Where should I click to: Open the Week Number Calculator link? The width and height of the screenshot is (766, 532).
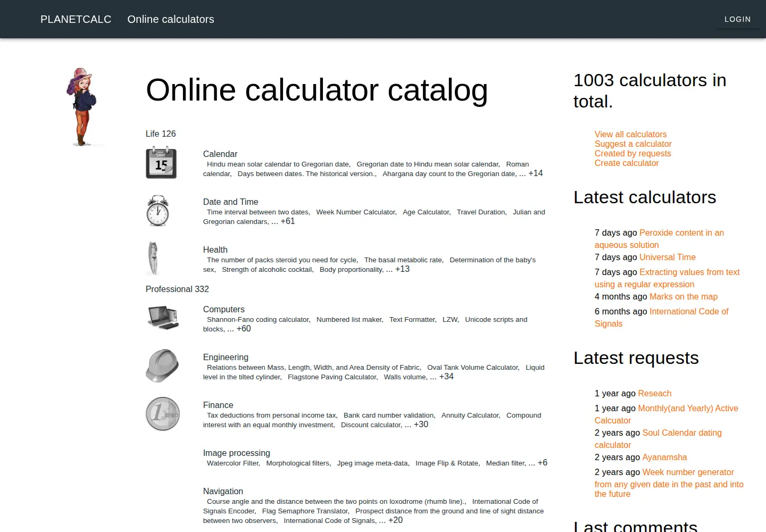355,212
